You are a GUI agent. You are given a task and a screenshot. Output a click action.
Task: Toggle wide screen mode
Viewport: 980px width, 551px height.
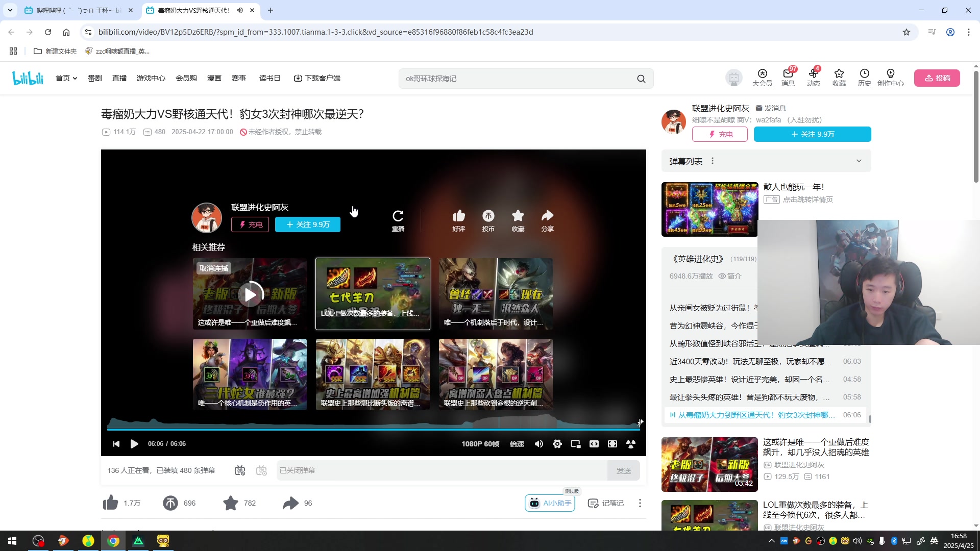594,444
